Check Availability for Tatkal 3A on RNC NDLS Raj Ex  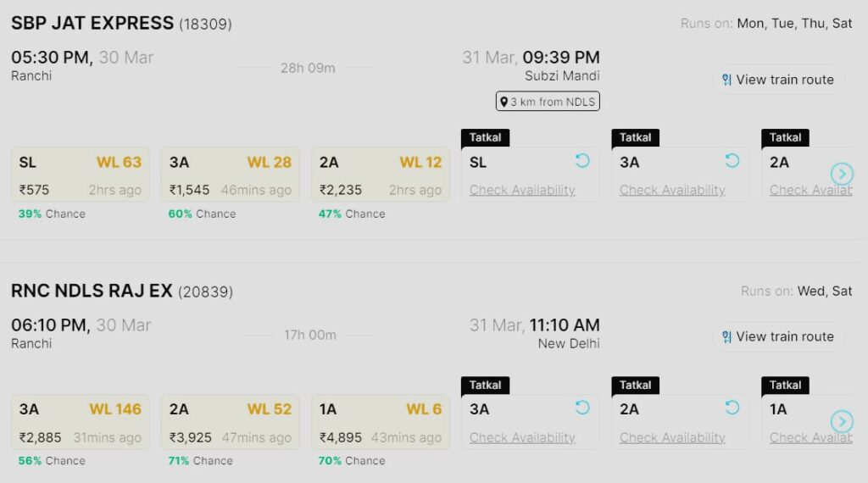tap(522, 437)
